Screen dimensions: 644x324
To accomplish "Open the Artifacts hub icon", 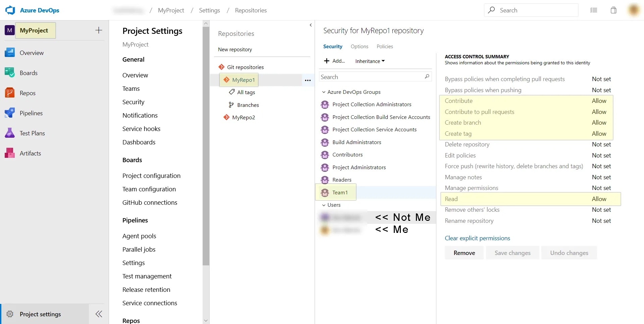I will coord(10,153).
